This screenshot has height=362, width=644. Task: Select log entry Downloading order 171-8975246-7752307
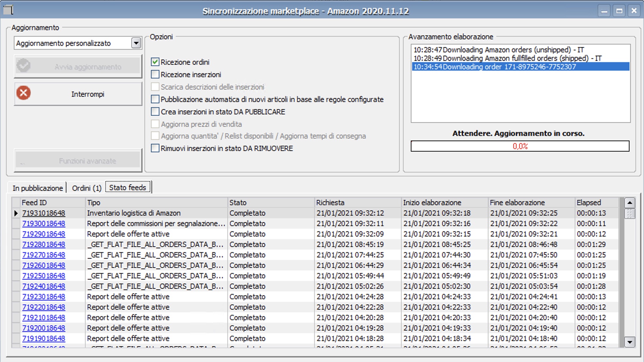pyautogui.click(x=520, y=67)
